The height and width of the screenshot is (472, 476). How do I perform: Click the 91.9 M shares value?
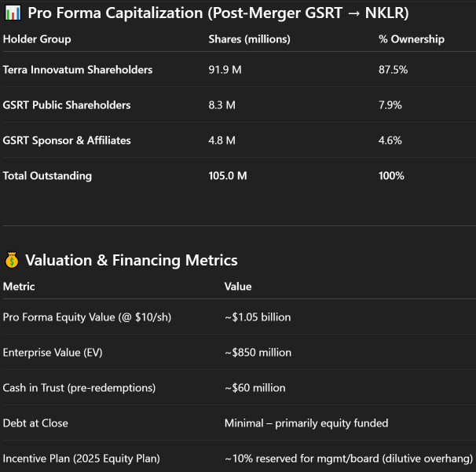coord(225,70)
